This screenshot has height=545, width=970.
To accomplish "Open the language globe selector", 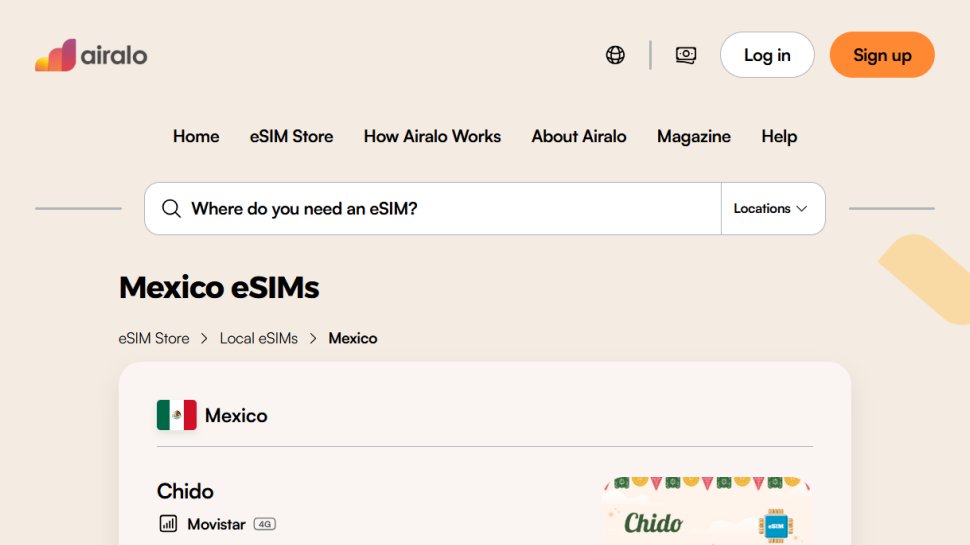I will pyautogui.click(x=615, y=55).
